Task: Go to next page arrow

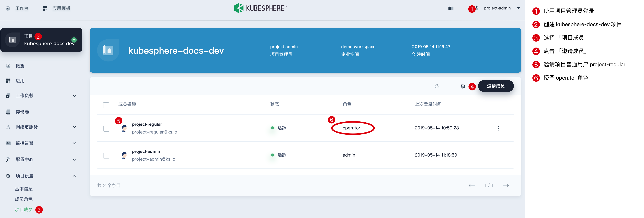Action: (506, 185)
